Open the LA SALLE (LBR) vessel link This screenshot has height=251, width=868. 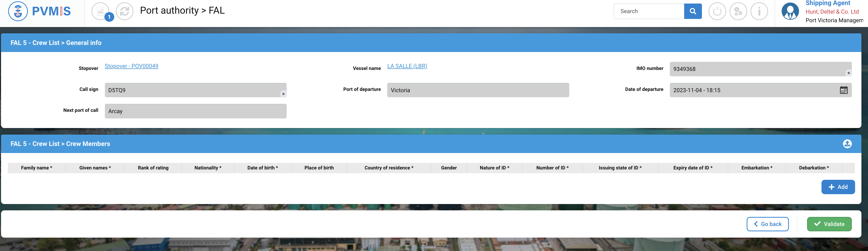click(x=407, y=66)
